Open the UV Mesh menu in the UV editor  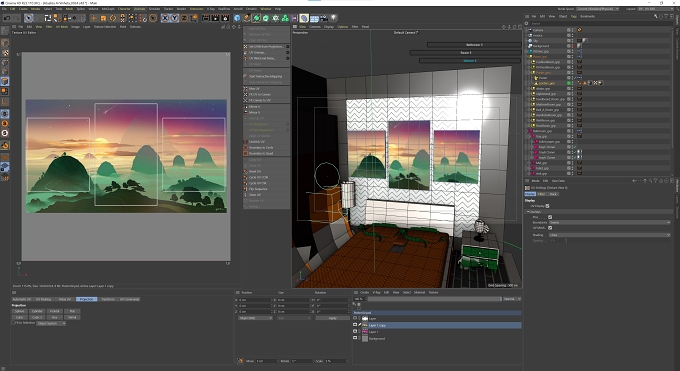click(x=62, y=26)
